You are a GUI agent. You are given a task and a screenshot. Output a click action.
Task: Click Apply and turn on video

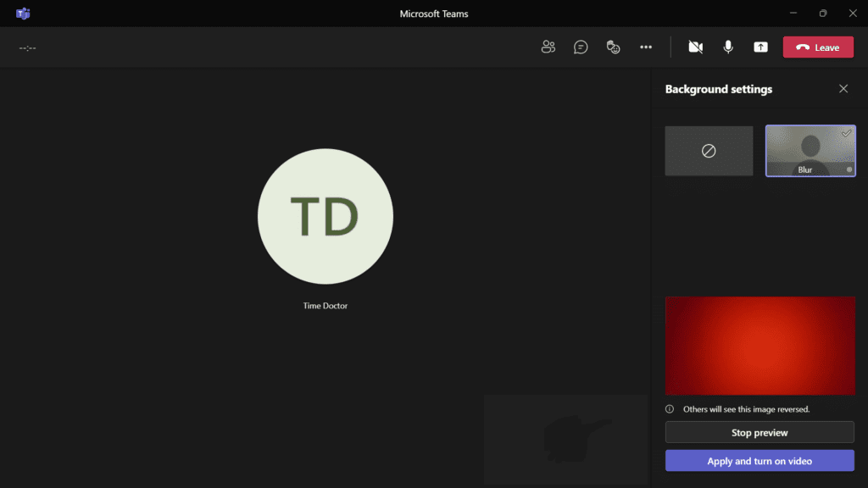[x=759, y=460]
